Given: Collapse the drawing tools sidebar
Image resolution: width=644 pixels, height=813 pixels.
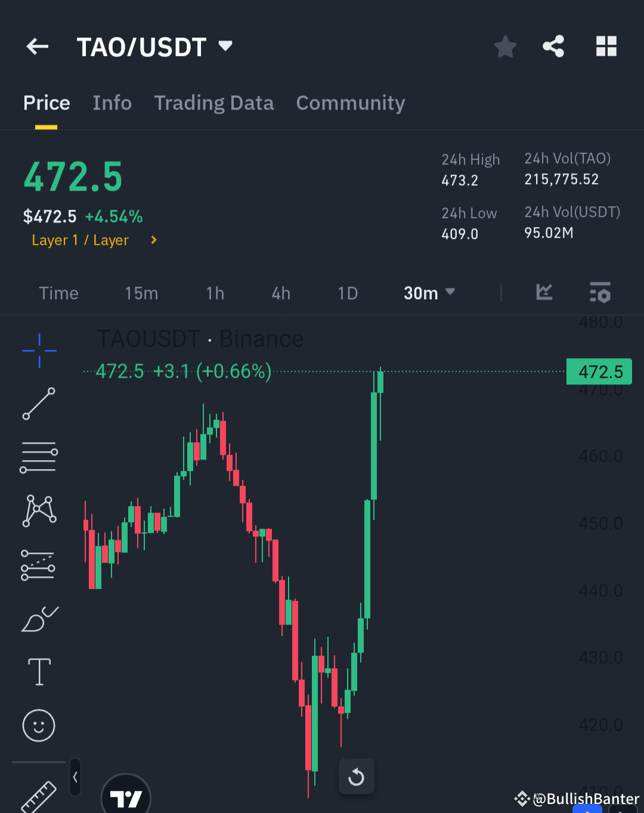Looking at the screenshot, I should (75, 777).
